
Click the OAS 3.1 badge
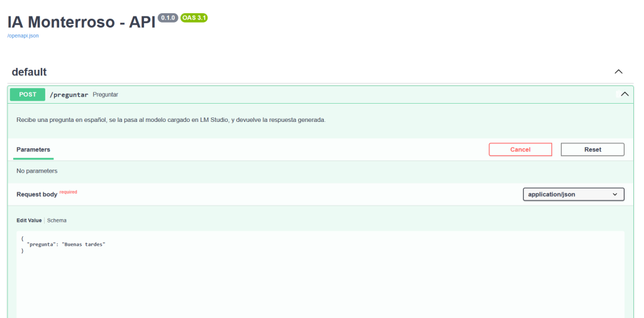pyautogui.click(x=194, y=18)
